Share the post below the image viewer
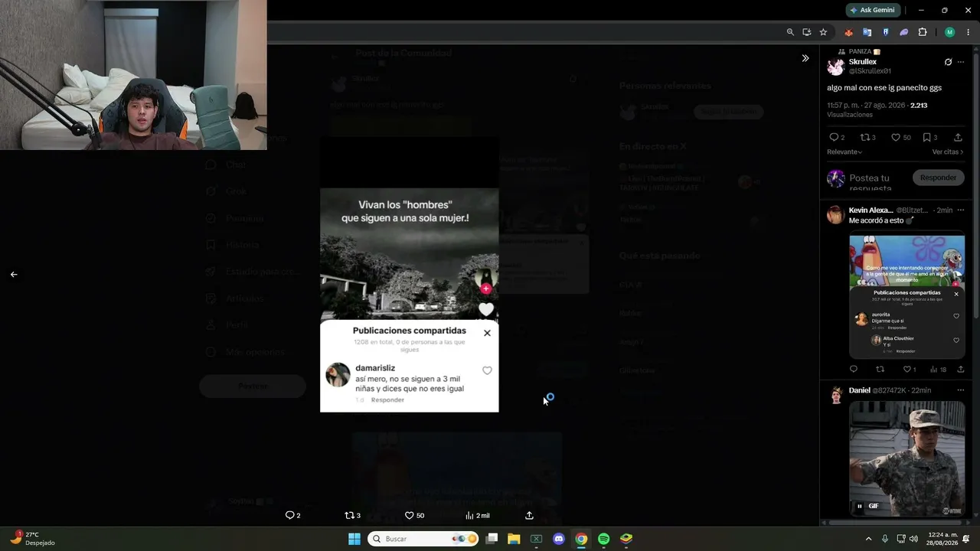 [x=529, y=516]
